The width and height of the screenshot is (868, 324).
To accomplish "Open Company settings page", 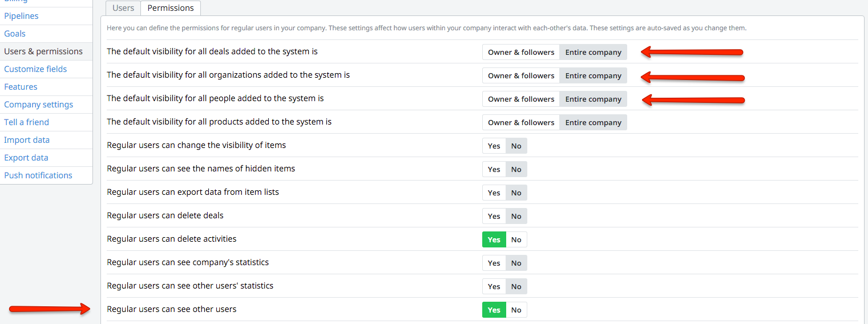I will pos(46,105).
